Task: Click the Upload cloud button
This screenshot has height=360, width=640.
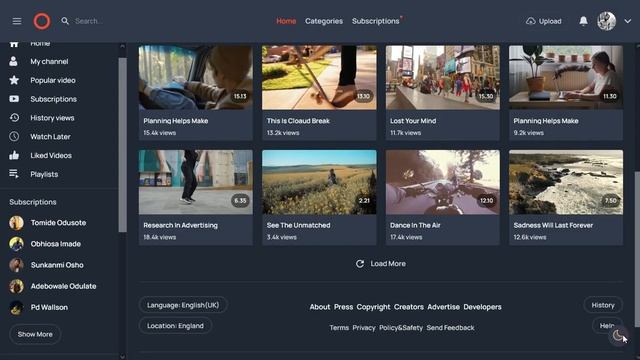Action: click(544, 21)
